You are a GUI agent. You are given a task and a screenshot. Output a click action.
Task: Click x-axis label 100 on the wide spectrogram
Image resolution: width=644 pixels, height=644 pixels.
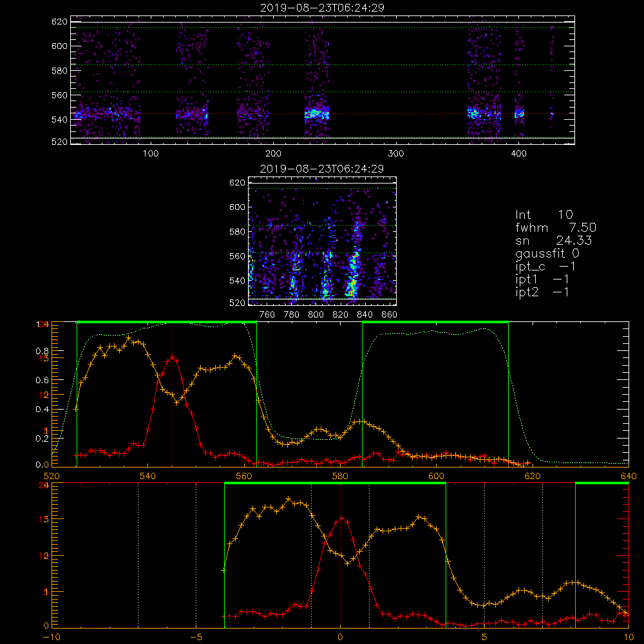(151, 154)
